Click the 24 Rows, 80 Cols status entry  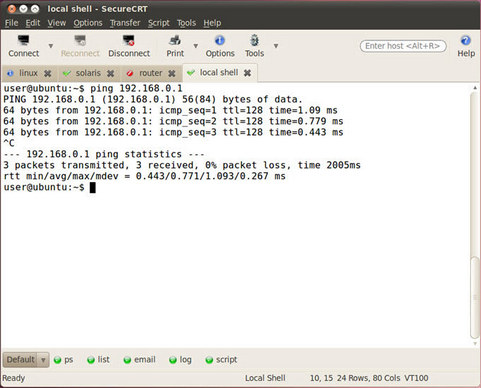click(368, 378)
